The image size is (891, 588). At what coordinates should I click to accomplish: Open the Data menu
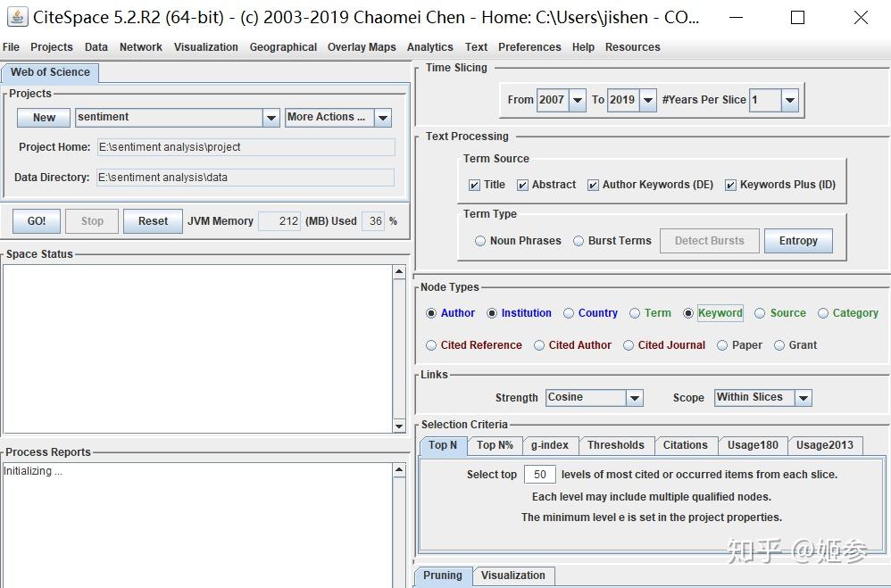(96, 47)
